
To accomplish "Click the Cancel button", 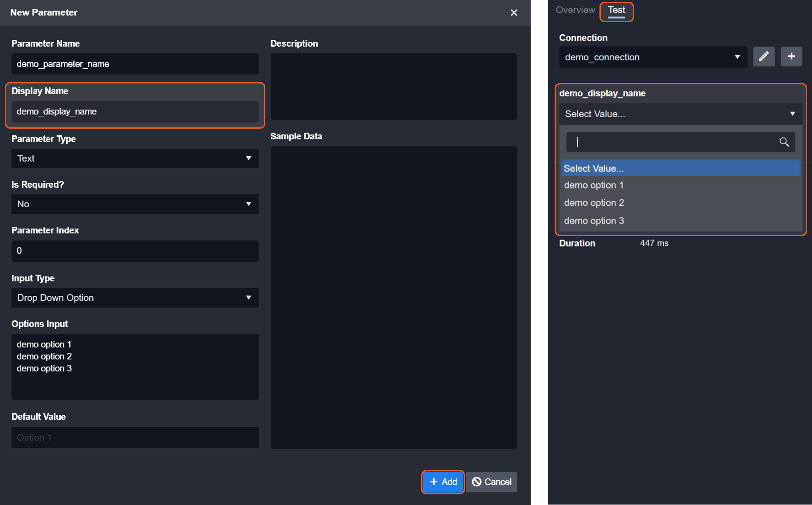I will (x=492, y=482).
